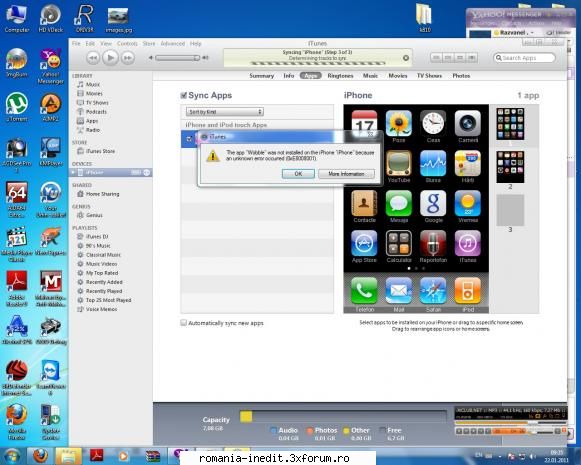
Task: Open the iTunes Advanced menu
Action: tap(173, 44)
